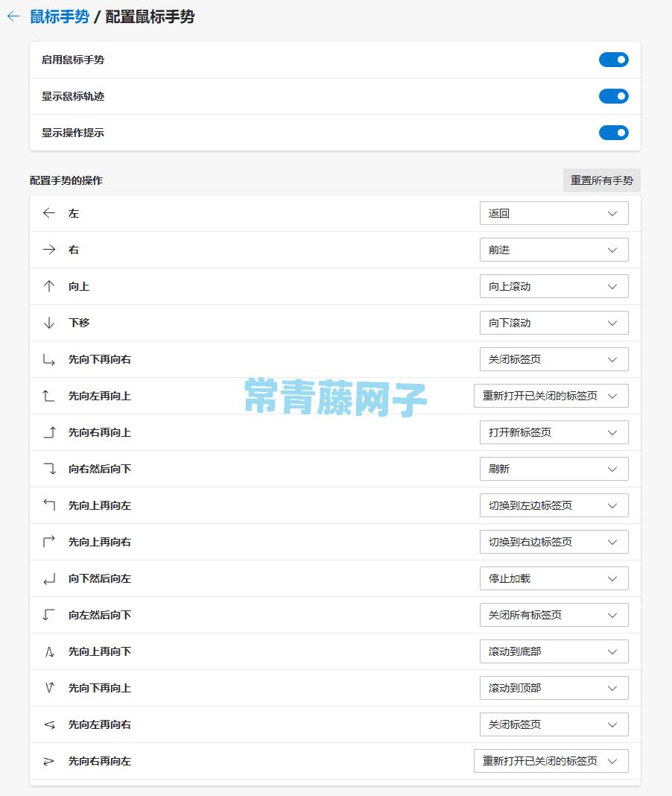Click the right arrow gesture icon for 右

[49, 250]
